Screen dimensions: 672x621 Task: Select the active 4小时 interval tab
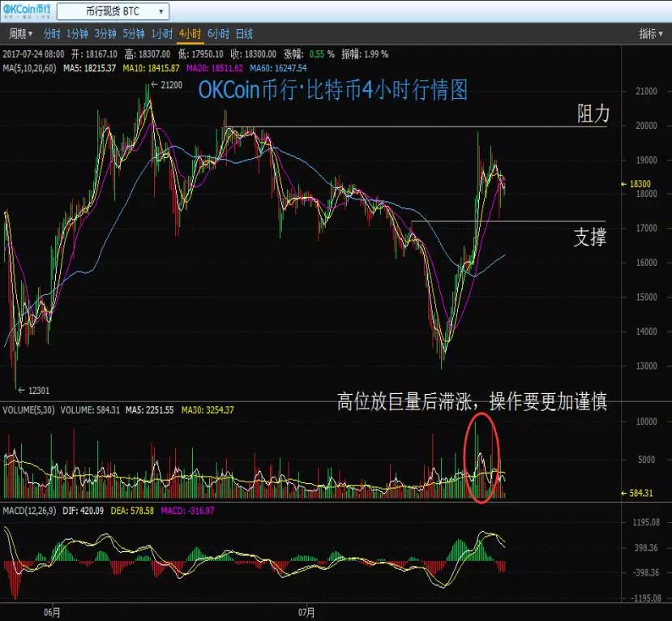point(190,34)
